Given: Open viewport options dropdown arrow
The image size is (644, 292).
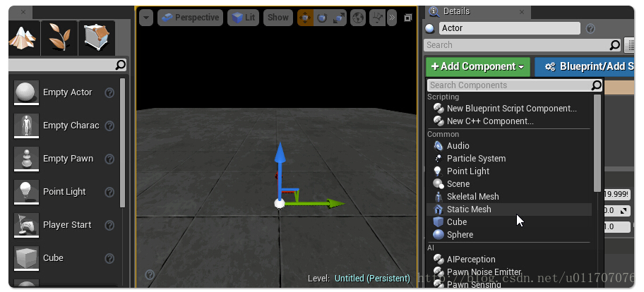Looking at the screenshot, I should (x=146, y=18).
